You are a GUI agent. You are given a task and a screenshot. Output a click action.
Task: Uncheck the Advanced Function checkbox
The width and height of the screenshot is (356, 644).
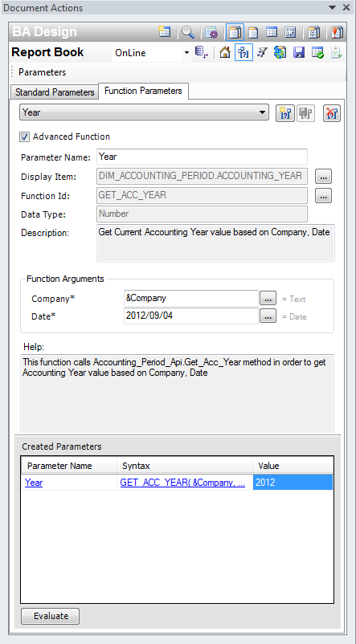pos(25,137)
